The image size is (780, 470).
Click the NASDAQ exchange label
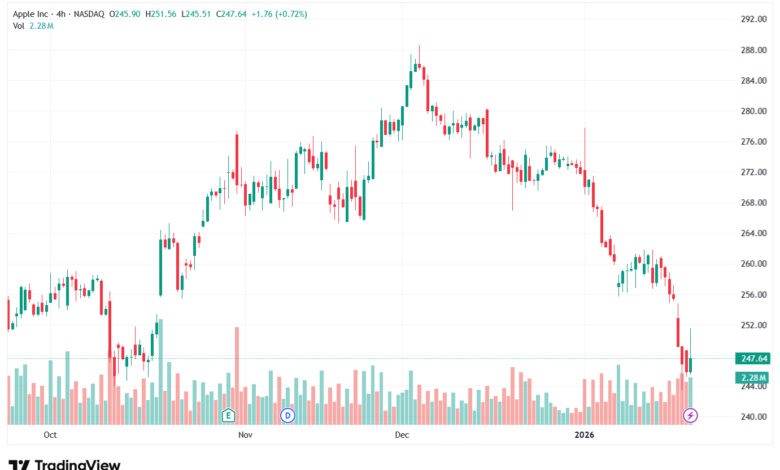click(89, 14)
